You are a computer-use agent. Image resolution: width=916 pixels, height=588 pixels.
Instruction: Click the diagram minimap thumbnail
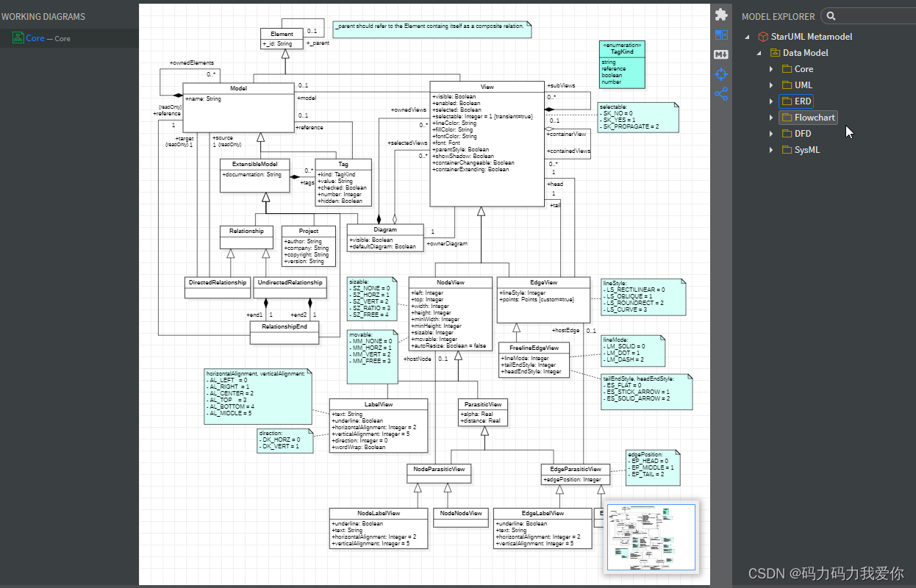point(650,537)
